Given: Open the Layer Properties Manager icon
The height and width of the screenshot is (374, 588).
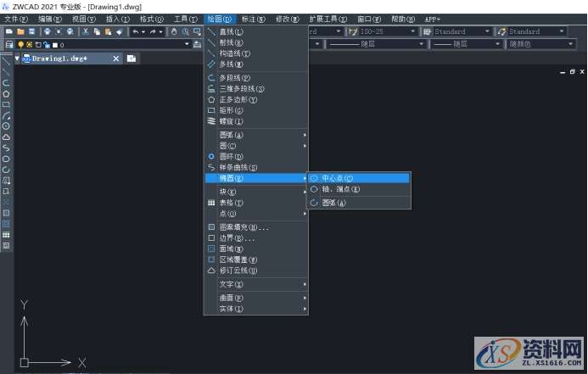Looking at the screenshot, I should pos(9,45).
